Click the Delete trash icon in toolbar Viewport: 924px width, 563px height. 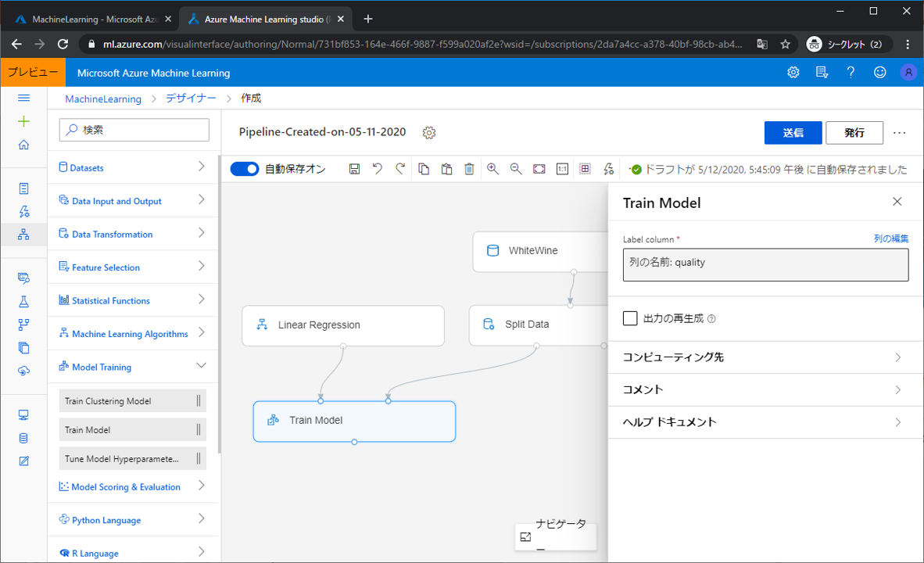click(x=469, y=169)
